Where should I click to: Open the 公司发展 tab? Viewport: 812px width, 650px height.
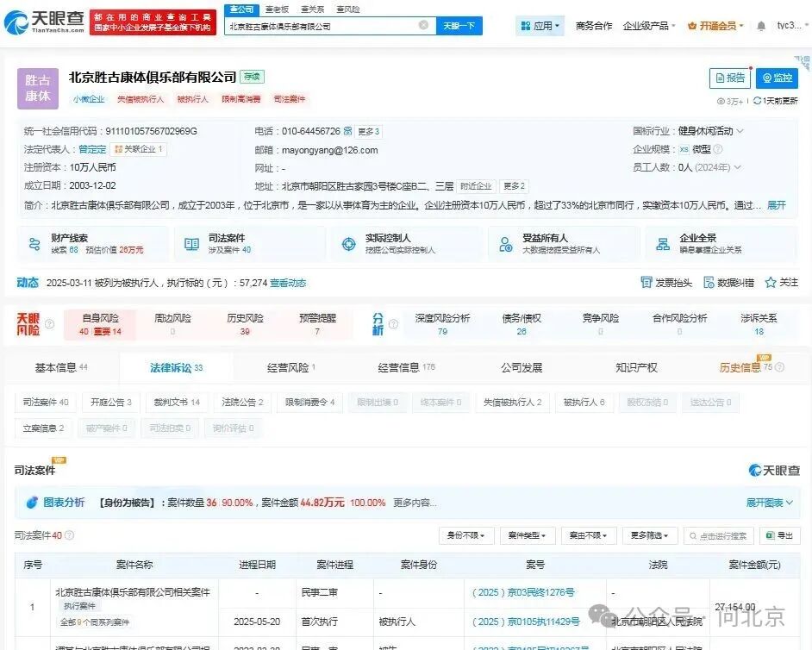pos(522,367)
